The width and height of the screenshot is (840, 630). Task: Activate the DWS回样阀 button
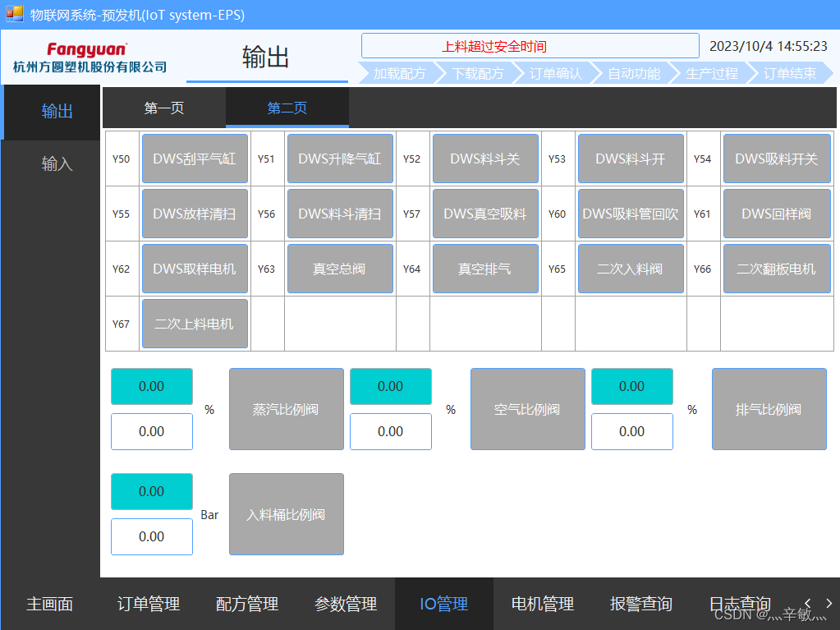click(x=777, y=214)
